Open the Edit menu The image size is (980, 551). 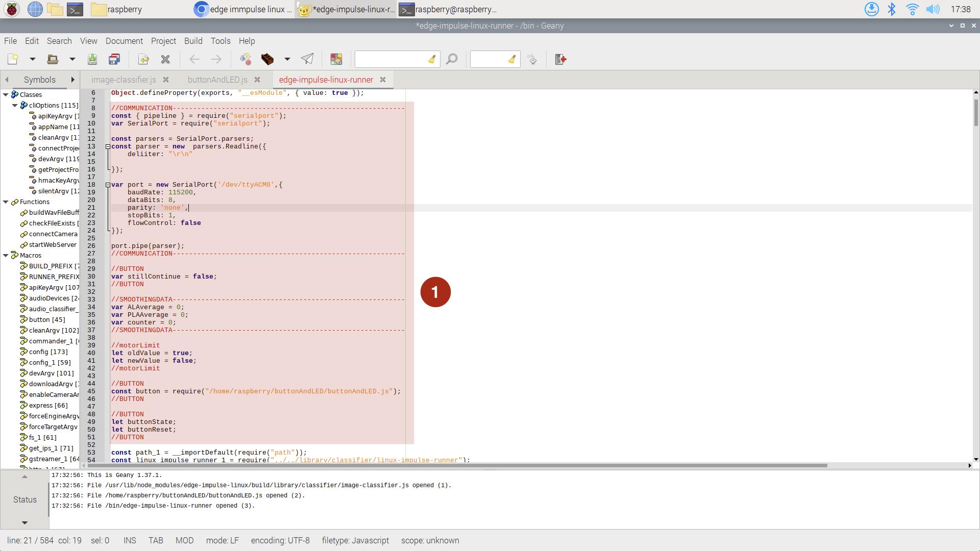pyautogui.click(x=32, y=41)
